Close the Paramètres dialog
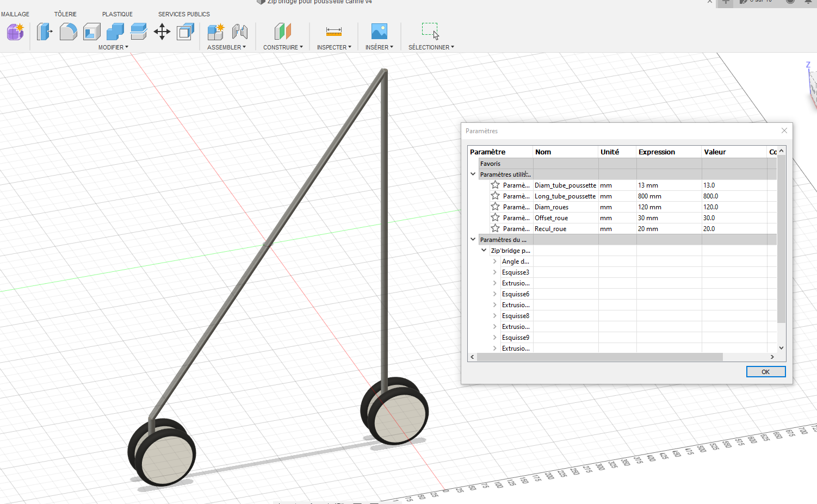Viewport: 817px width, 504px height. pyautogui.click(x=784, y=130)
